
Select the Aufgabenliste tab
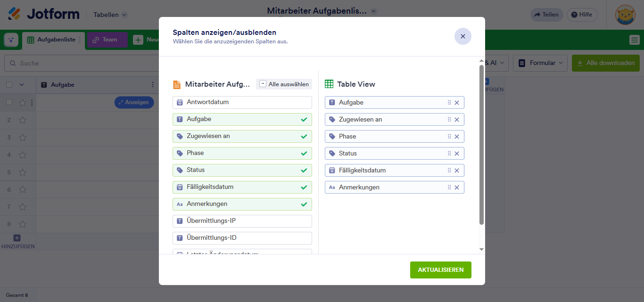(x=52, y=40)
